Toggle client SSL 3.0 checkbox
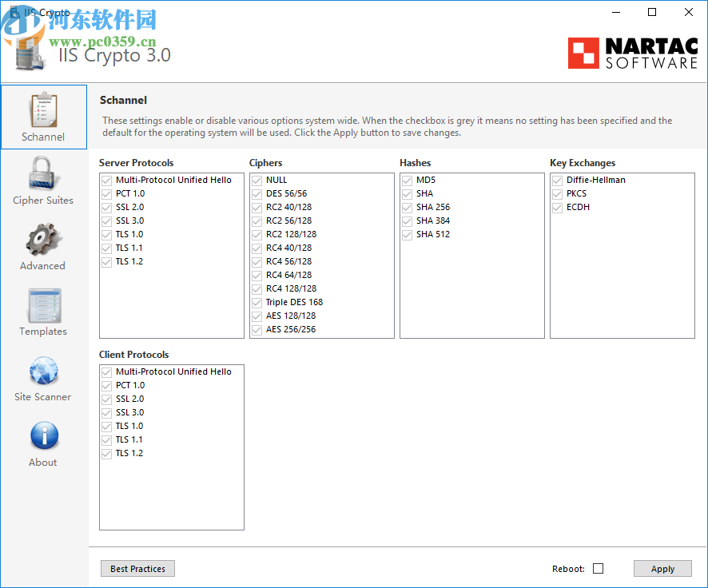The height and width of the screenshot is (588, 708). (106, 413)
